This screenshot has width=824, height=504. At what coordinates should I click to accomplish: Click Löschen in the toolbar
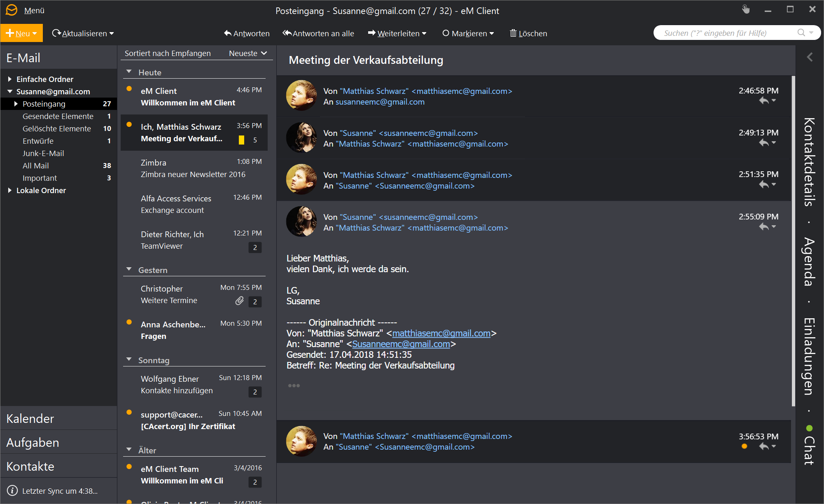point(528,33)
